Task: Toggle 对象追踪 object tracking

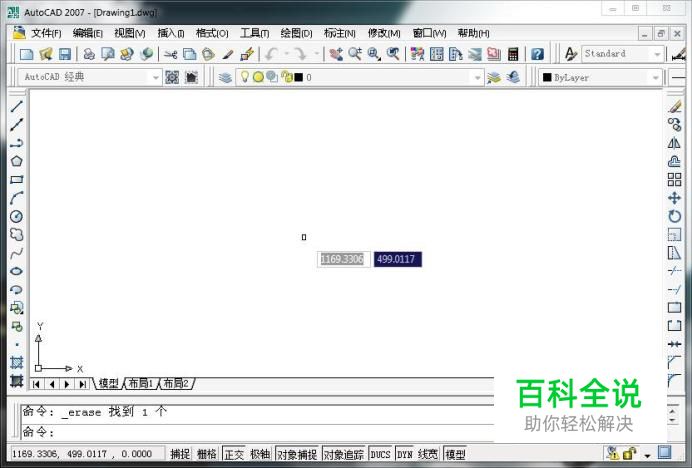Action: 344,454
